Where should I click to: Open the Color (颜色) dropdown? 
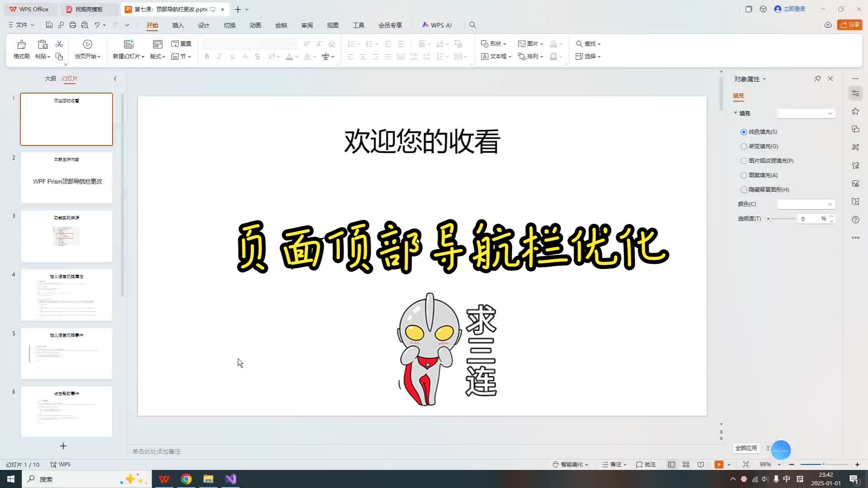coord(806,204)
